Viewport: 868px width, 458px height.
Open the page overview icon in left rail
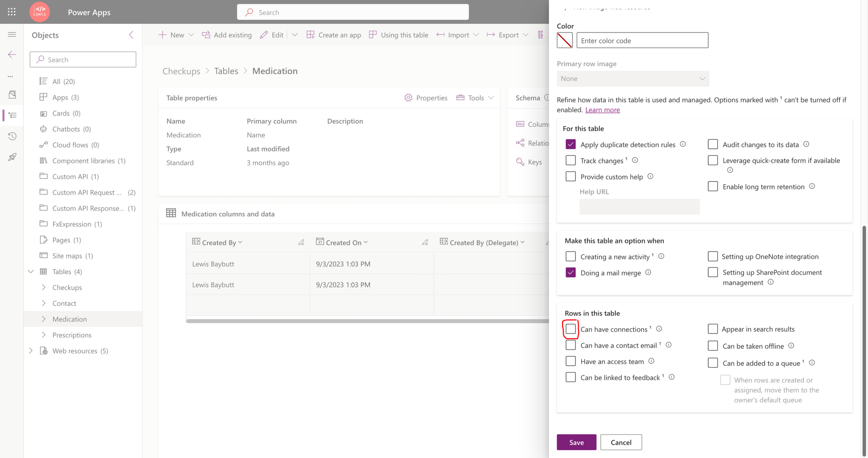pyautogui.click(x=12, y=95)
